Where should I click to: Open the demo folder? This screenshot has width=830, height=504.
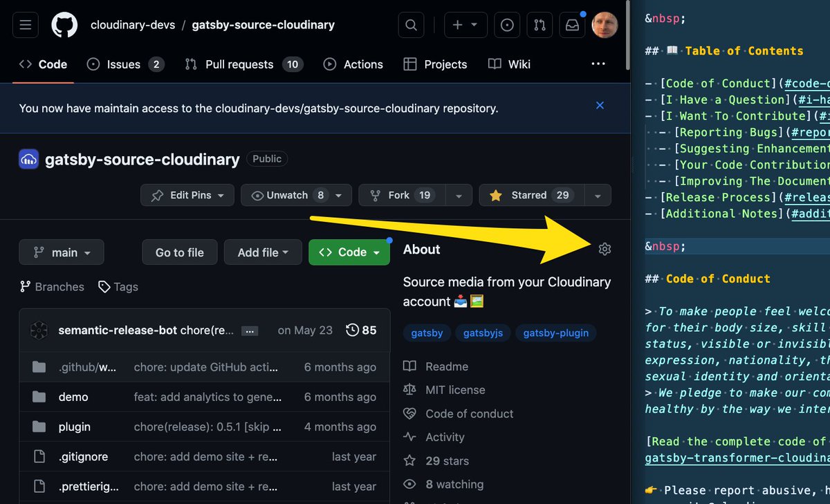point(73,397)
